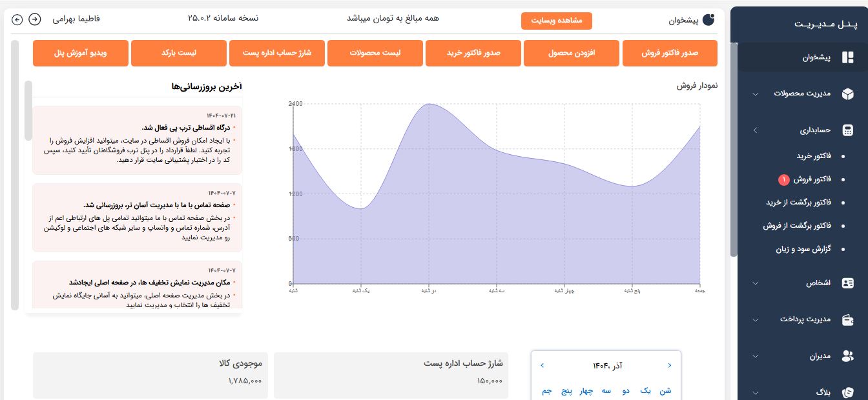Click the updates panel scrollbar
The height and width of the screenshot is (400, 868).
[28, 111]
